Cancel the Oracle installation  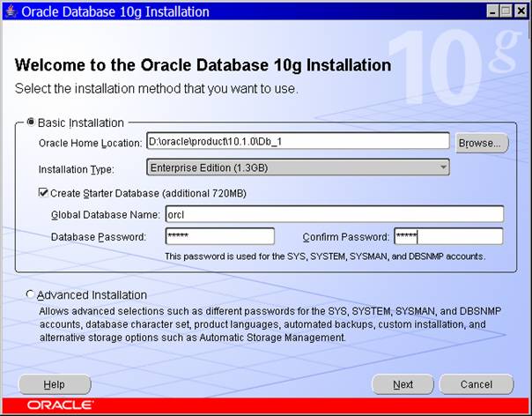[x=477, y=384]
